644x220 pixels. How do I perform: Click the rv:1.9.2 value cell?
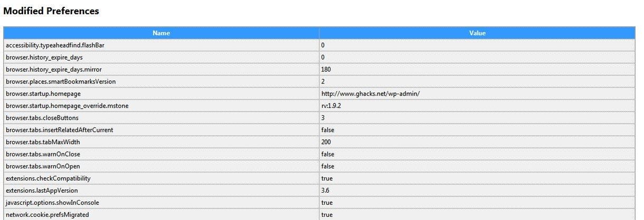[x=477, y=106]
